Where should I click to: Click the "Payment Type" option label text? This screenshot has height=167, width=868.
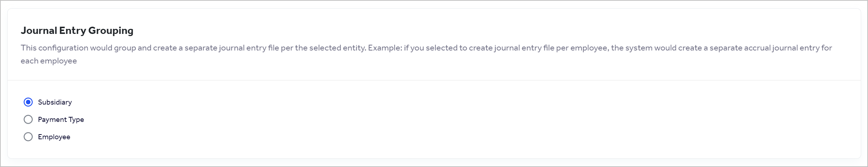61,119
